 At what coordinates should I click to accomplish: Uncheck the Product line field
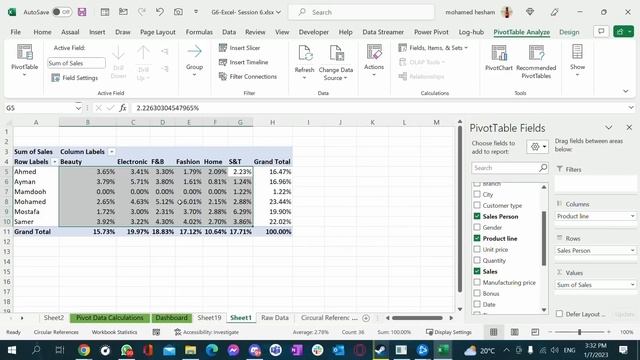point(477,238)
